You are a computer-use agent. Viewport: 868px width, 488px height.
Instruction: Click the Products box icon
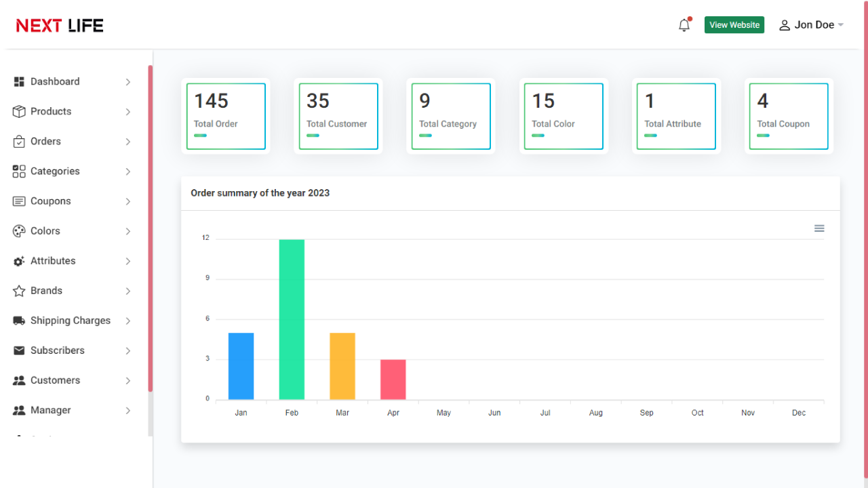point(19,111)
